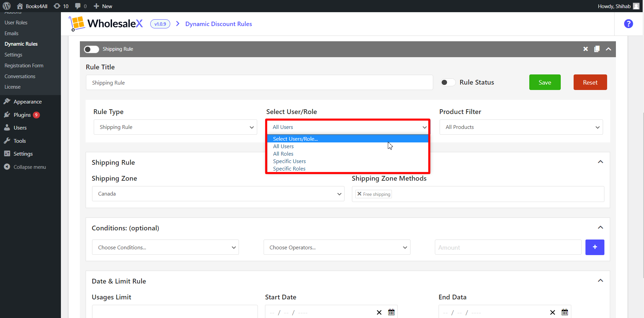Click the plus New icon in admin bar
The width and height of the screenshot is (644, 318).
click(96, 6)
